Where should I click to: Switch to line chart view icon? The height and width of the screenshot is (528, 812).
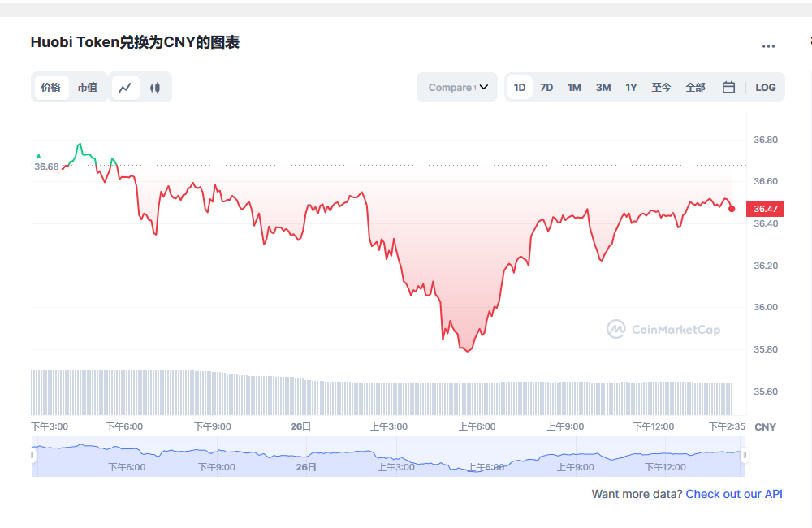(x=125, y=88)
